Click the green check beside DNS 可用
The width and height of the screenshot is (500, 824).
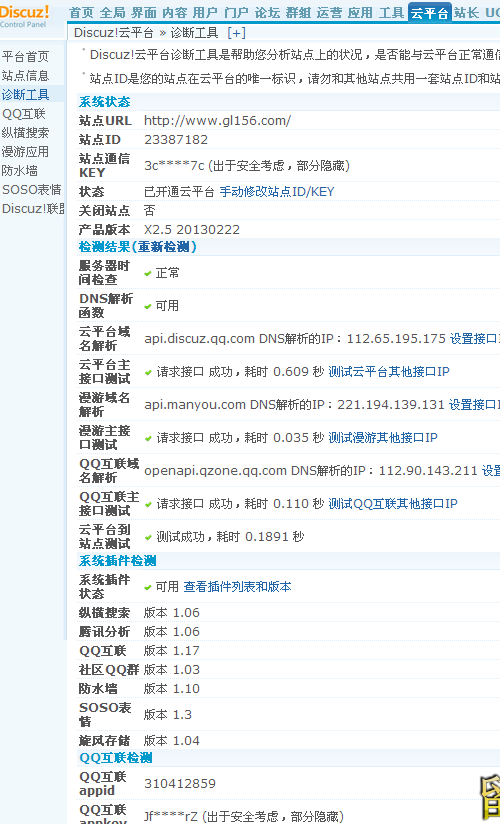(148, 306)
